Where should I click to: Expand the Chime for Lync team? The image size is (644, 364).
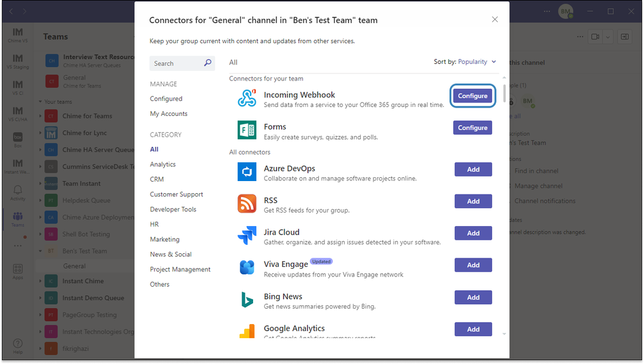40,133
